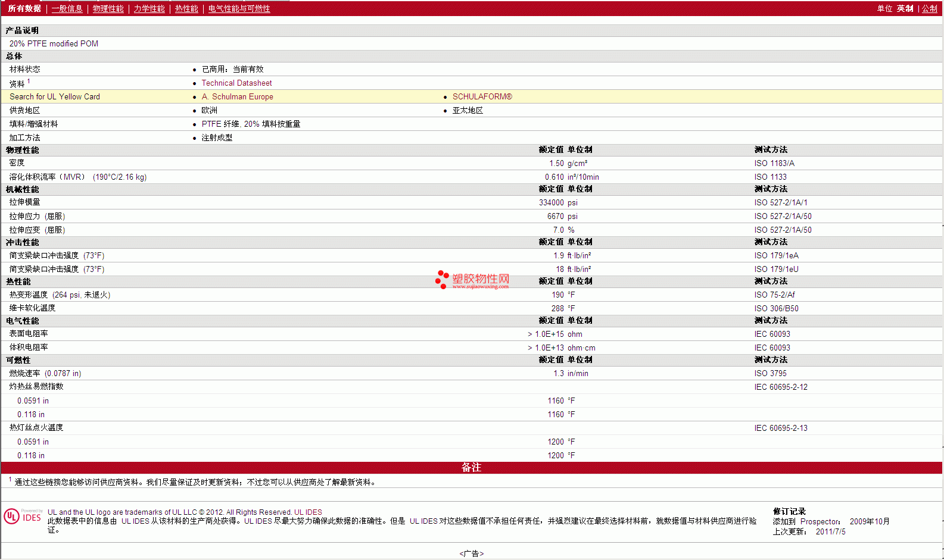Image resolution: width=944 pixels, height=560 pixels.
Task: Click the IEC 60695-2-13 test method
Action: tap(781, 428)
